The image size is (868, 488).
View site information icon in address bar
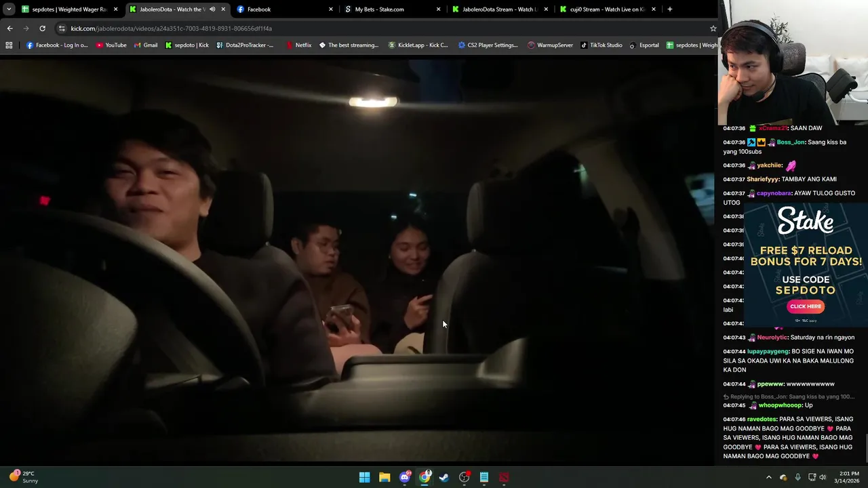pyautogui.click(x=62, y=28)
